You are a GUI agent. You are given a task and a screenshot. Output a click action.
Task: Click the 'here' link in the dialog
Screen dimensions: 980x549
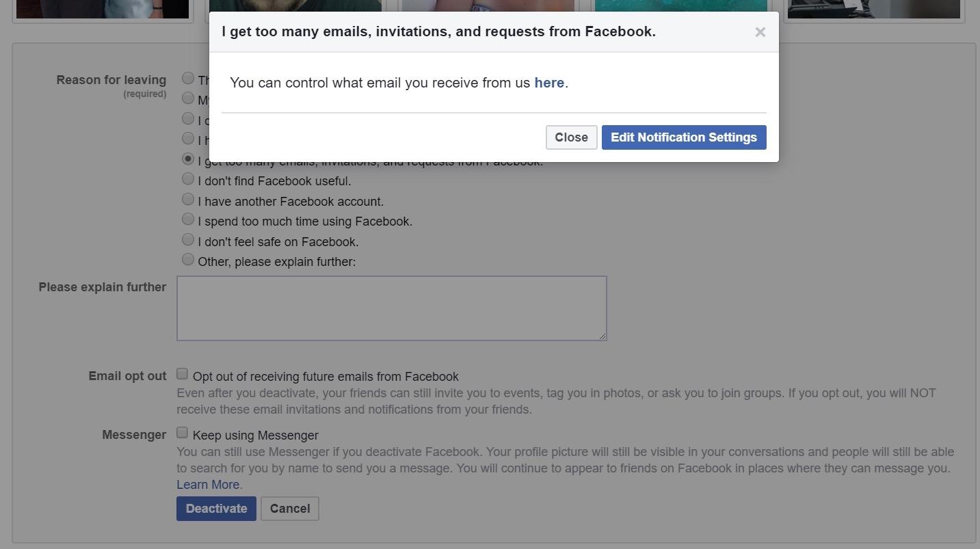click(549, 83)
